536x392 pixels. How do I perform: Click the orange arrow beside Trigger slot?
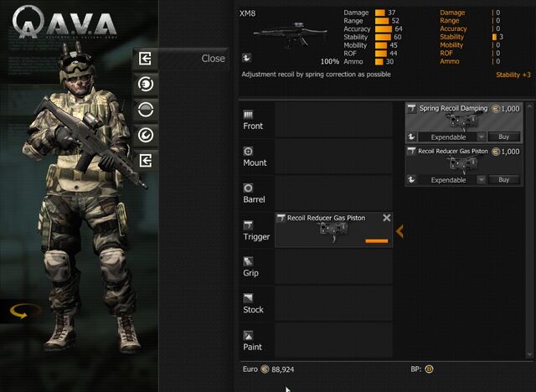[399, 231]
